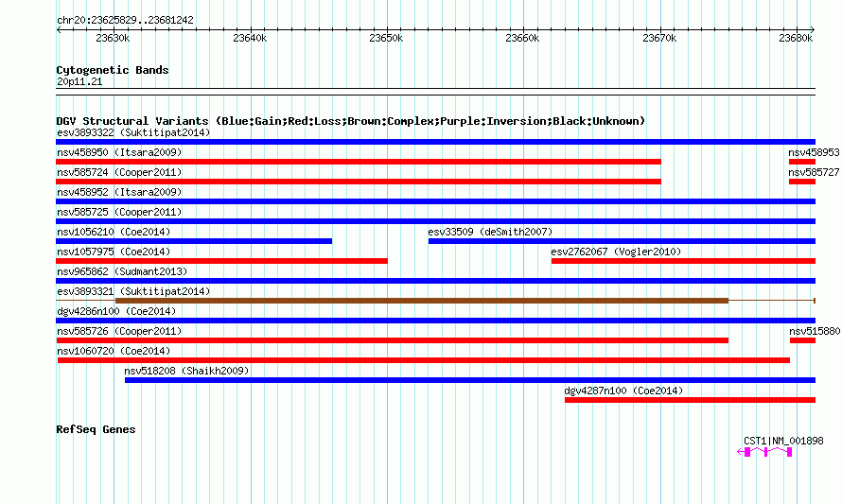Click the 20p11.21 band label

(x=79, y=81)
